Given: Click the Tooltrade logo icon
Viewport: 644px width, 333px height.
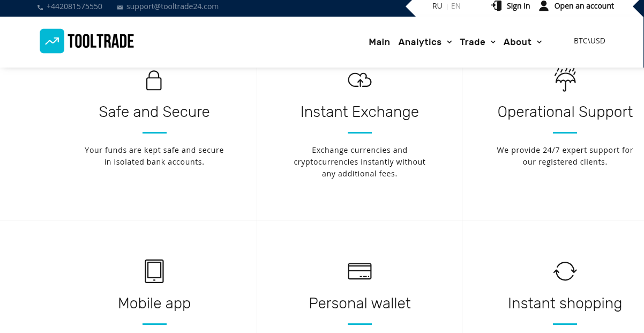Looking at the screenshot, I should pyautogui.click(x=52, y=41).
